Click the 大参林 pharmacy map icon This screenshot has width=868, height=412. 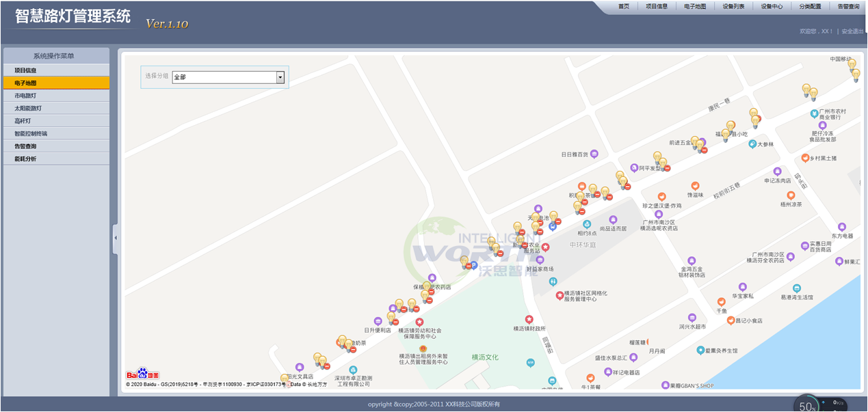click(x=752, y=144)
